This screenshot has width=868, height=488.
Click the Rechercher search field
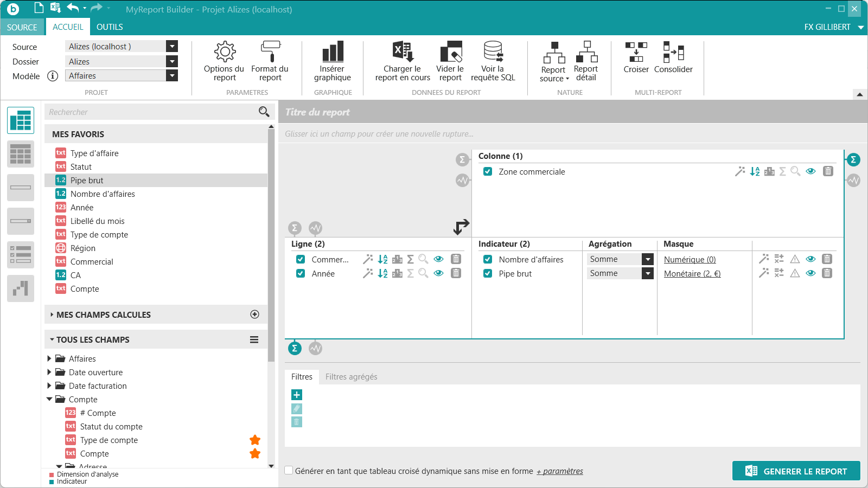click(x=152, y=112)
